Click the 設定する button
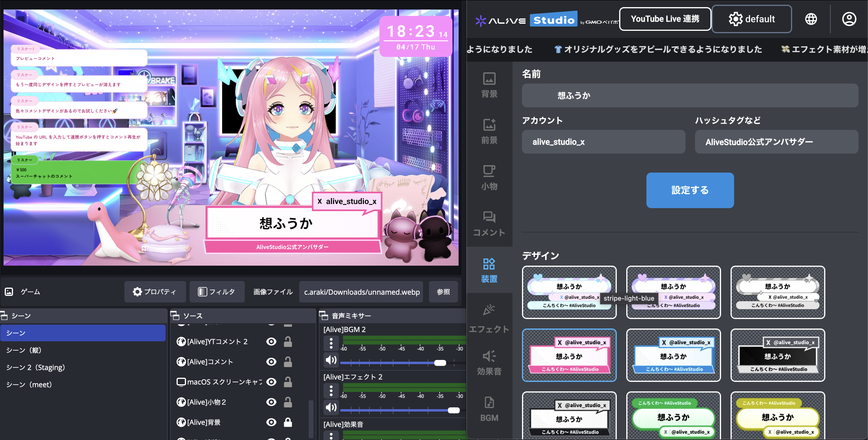This screenshot has height=440, width=868. (690, 190)
